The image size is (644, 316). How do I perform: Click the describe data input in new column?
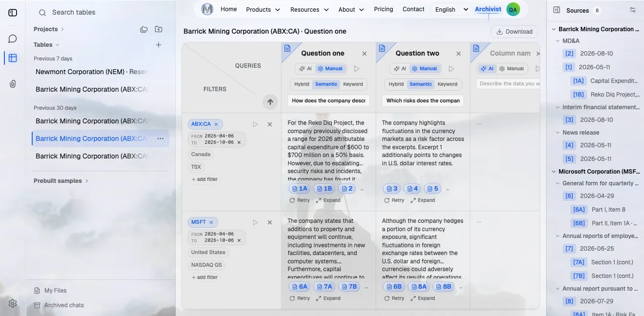coord(508,84)
